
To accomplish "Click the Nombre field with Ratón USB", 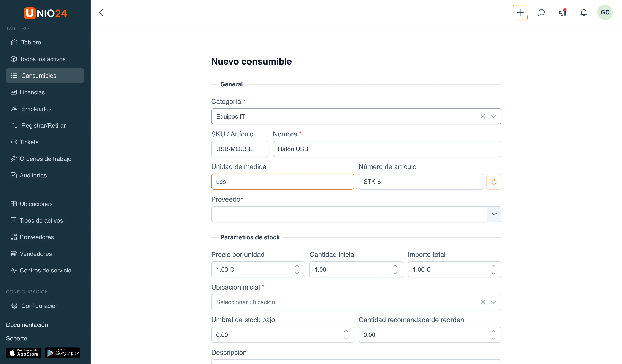I will pos(387,149).
